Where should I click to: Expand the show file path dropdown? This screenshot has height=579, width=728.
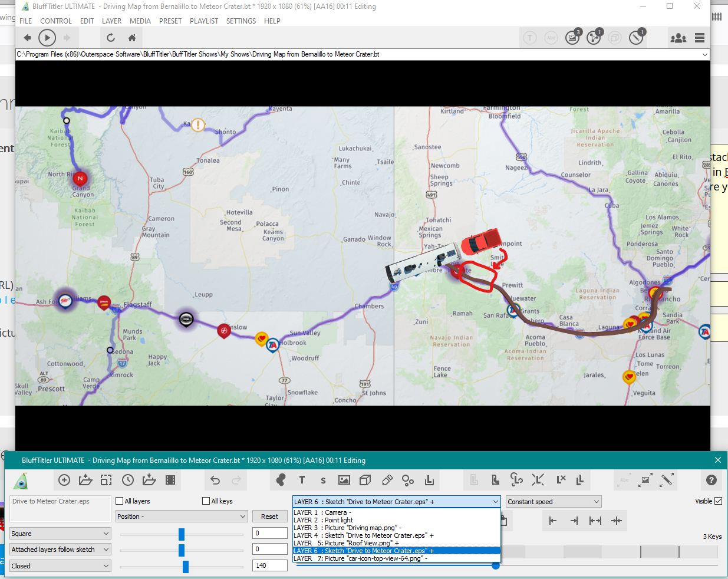(x=704, y=54)
